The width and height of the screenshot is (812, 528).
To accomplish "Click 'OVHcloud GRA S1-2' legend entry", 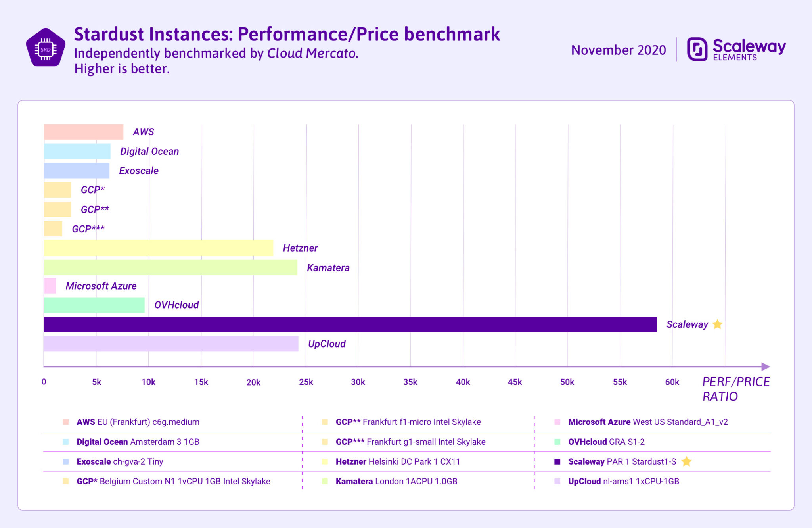I will (606, 442).
